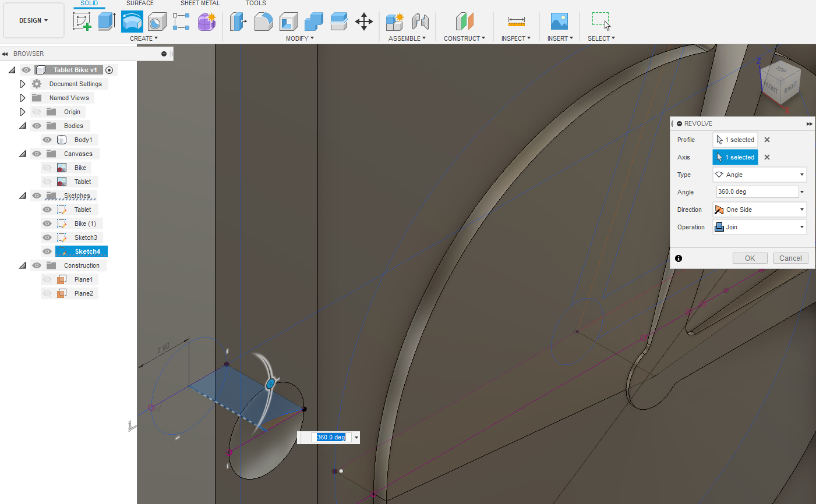The width and height of the screenshot is (816, 504).
Task: Select the Create Form tool
Action: click(207, 22)
